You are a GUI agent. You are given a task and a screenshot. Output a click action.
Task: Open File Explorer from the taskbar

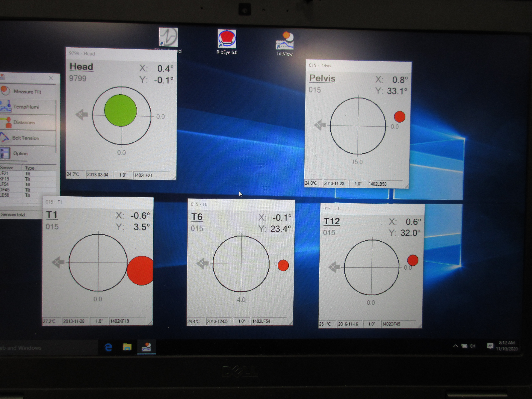(127, 347)
